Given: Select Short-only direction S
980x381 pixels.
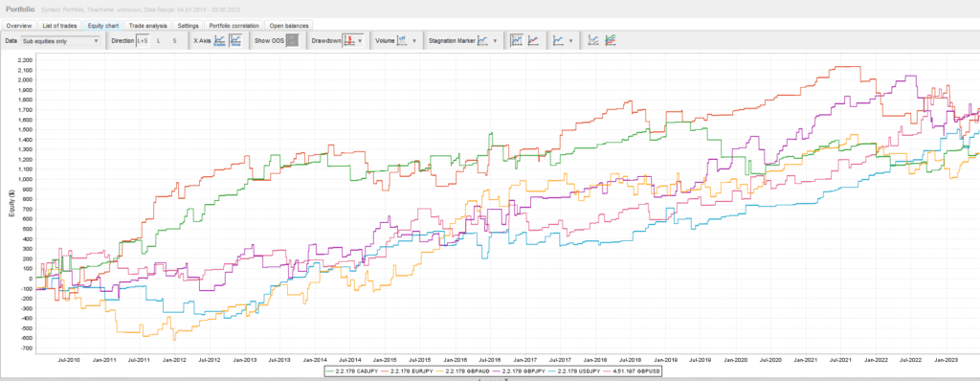Looking at the screenshot, I should click(x=174, y=40).
